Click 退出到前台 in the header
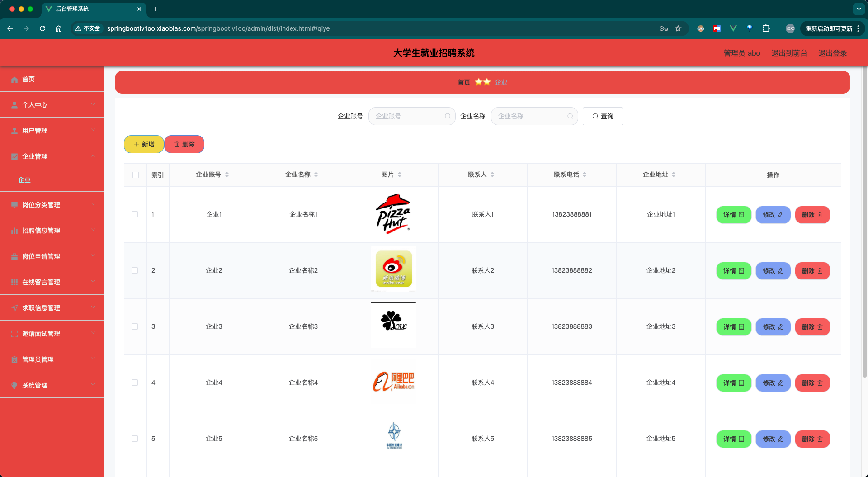868x477 pixels. pyautogui.click(x=789, y=53)
